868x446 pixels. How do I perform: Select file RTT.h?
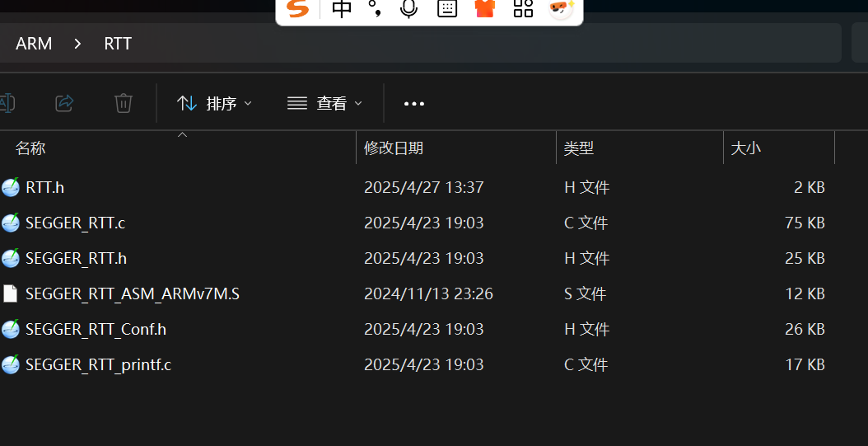click(44, 187)
